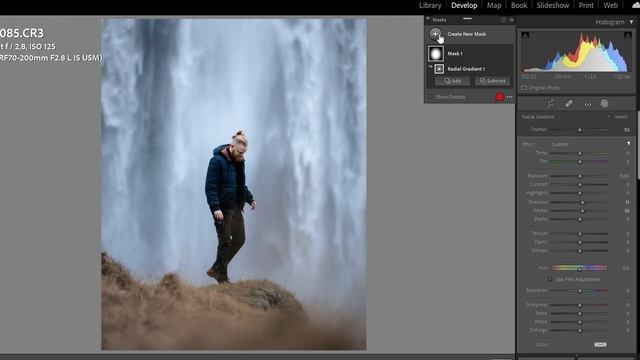
Task: Open the red overlay color swatch
Action: pos(500,97)
